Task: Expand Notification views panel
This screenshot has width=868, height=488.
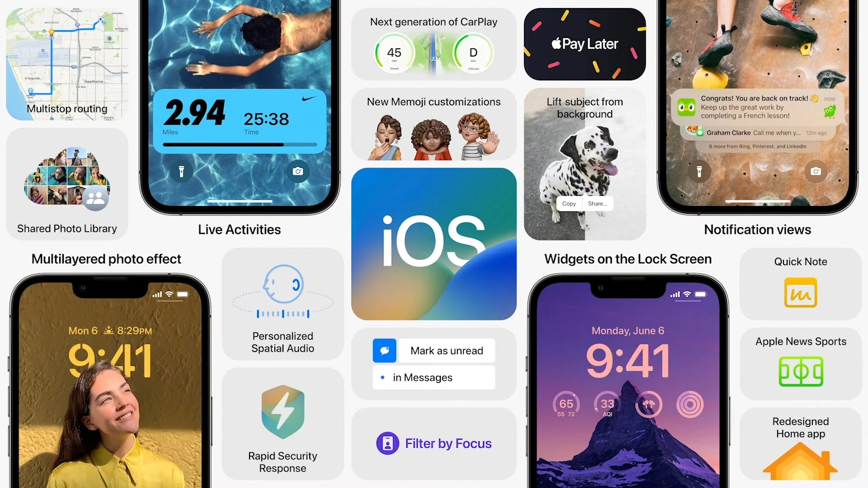Action: tap(757, 119)
